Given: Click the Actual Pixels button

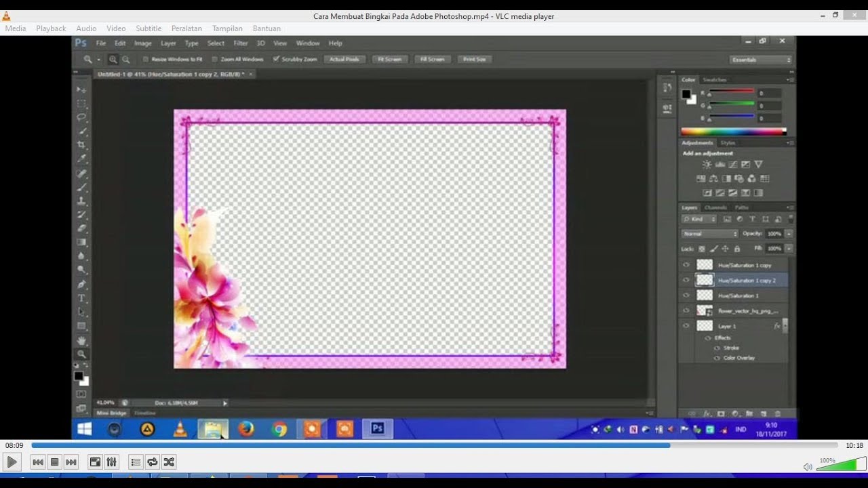Looking at the screenshot, I should [344, 60].
